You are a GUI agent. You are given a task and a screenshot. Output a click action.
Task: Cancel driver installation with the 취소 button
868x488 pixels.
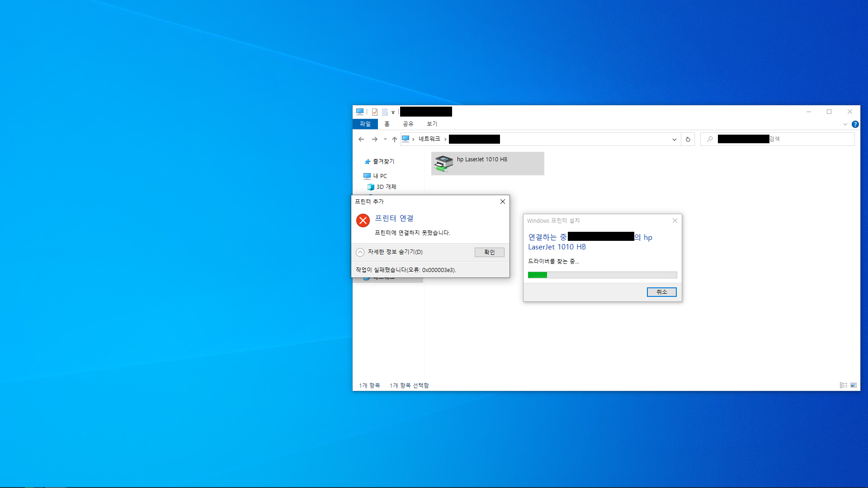click(661, 292)
